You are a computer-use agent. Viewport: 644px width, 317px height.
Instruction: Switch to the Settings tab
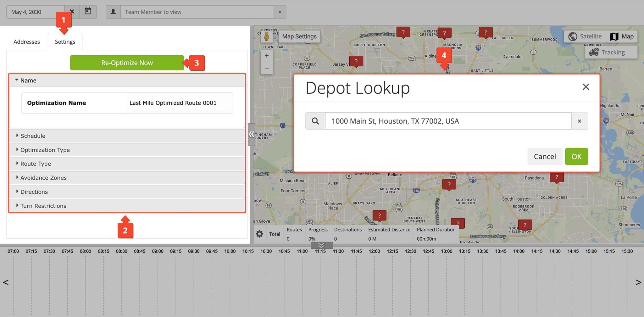pyautogui.click(x=65, y=42)
